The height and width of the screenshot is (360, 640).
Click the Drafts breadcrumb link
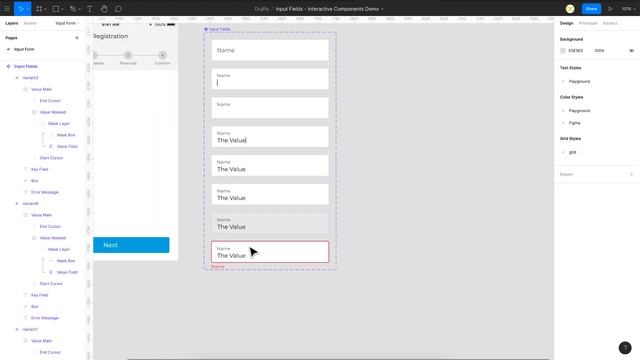click(x=261, y=9)
